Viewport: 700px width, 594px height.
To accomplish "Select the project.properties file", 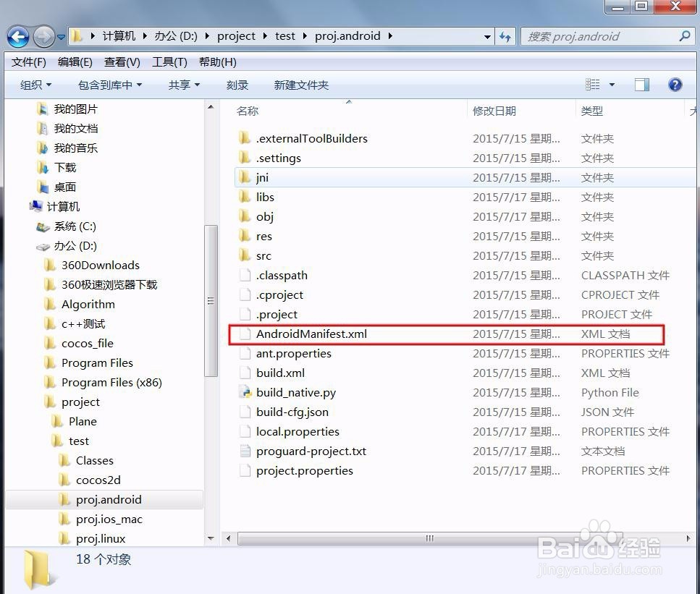I will [305, 471].
